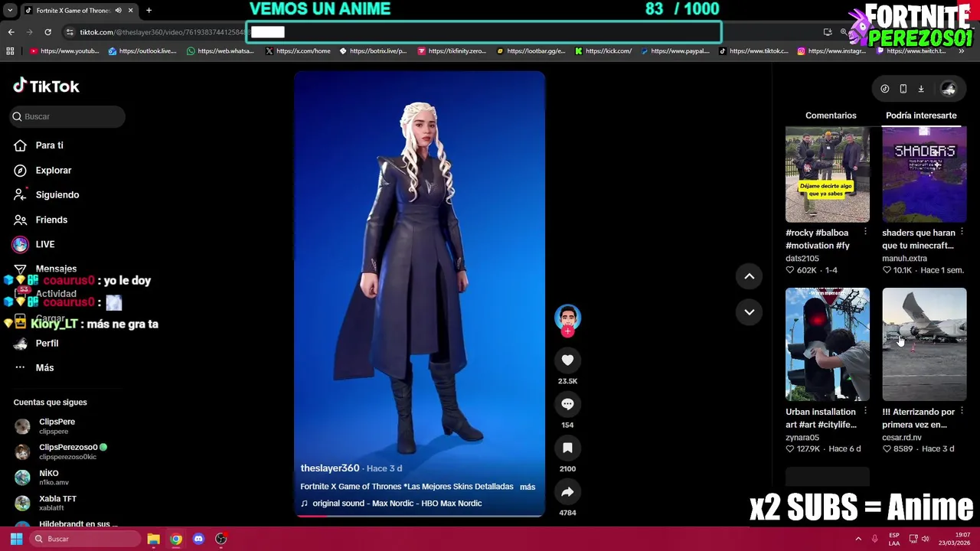This screenshot has width=980, height=551.
Task: Share the video with the arrow icon
Action: [567, 491]
